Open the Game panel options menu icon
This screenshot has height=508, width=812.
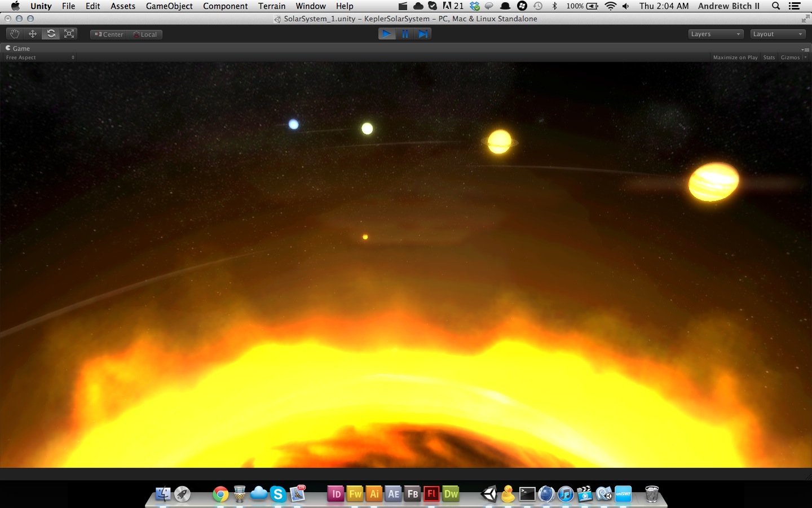pos(805,49)
